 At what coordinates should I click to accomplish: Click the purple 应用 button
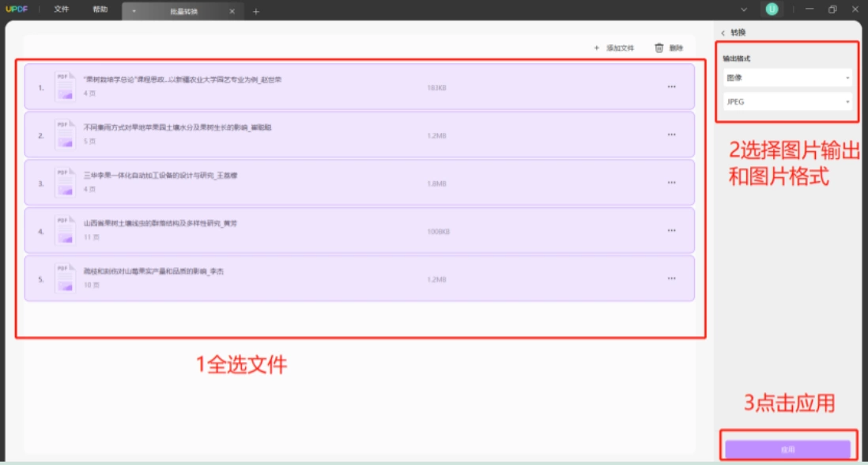click(787, 449)
